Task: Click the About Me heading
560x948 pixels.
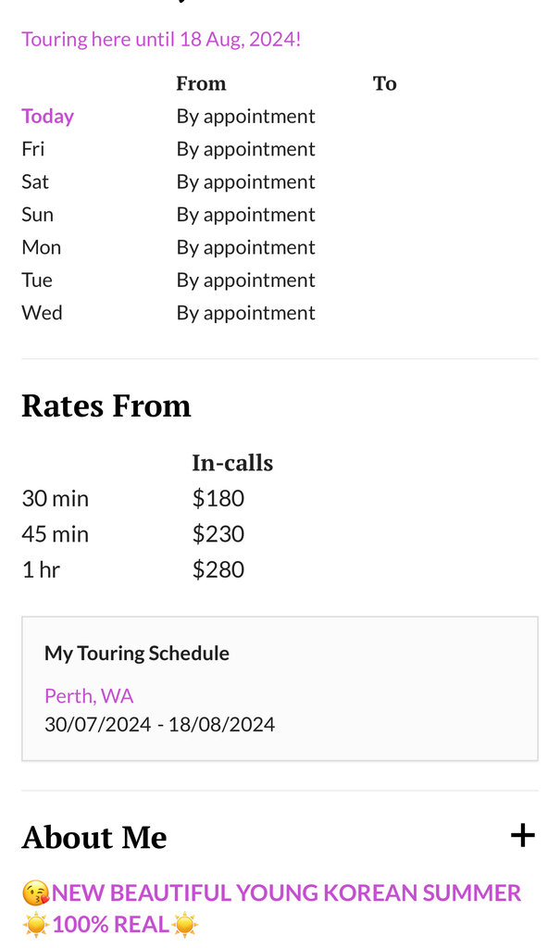Action: 94,837
